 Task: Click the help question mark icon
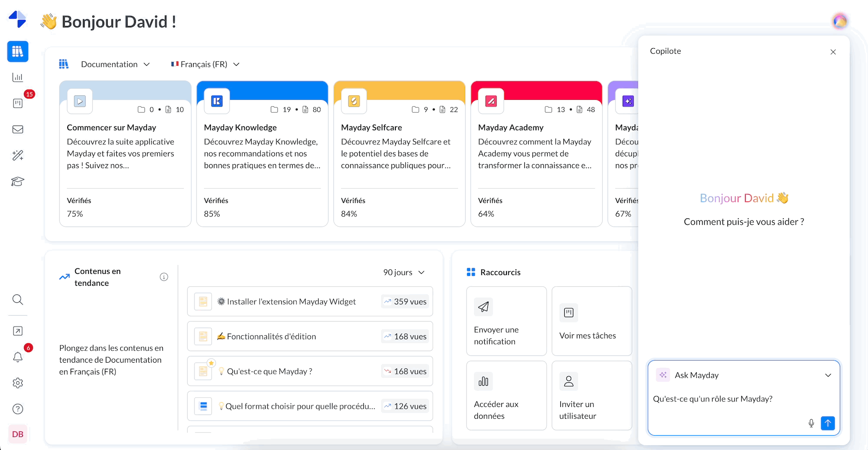[x=18, y=409]
